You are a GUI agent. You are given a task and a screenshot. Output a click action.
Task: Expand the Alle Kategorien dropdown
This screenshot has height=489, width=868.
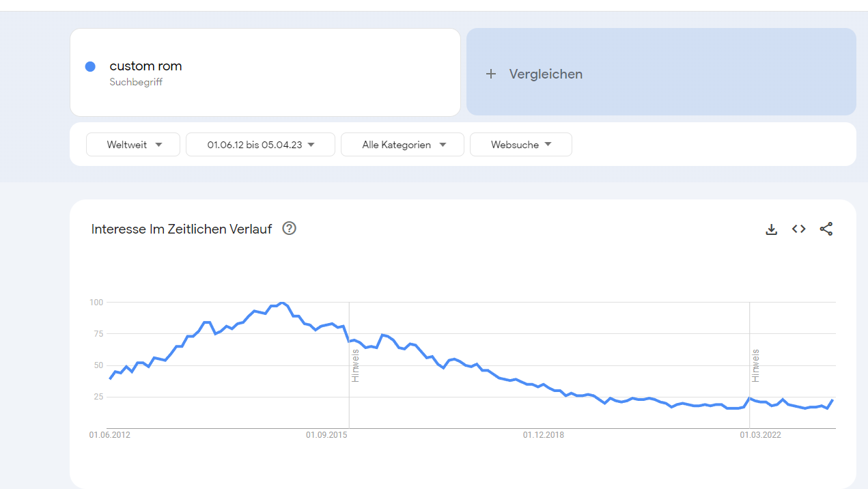(x=402, y=145)
